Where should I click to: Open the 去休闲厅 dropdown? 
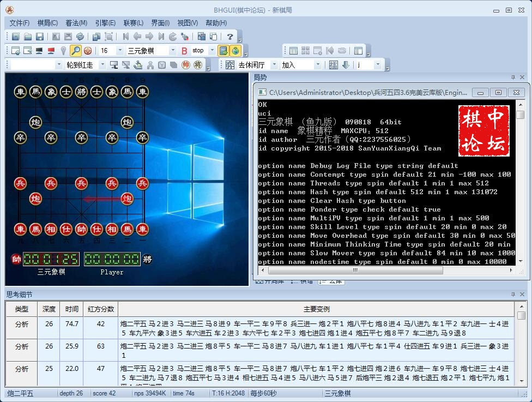[x=274, y=65]
